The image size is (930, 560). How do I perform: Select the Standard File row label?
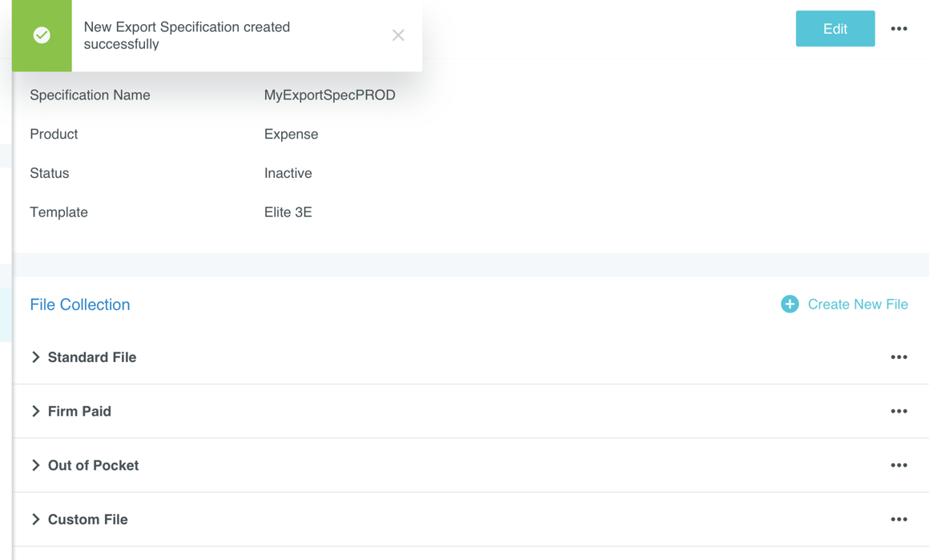click(x=92, y=357)
